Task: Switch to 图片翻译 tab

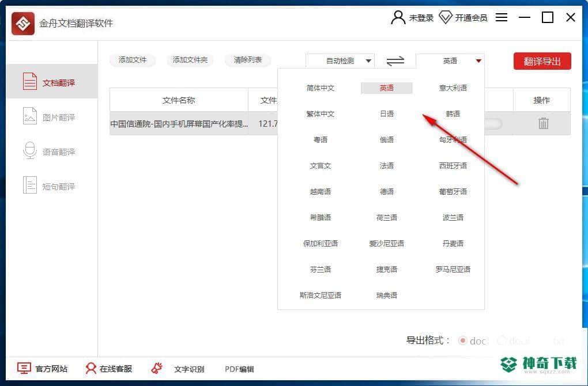Action: pyautogui.click(x=52, y=117)
